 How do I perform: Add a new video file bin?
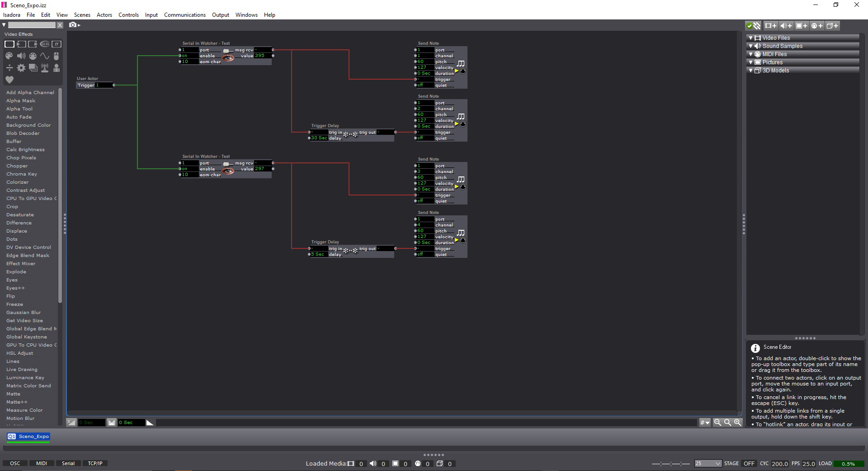point(770,26)
